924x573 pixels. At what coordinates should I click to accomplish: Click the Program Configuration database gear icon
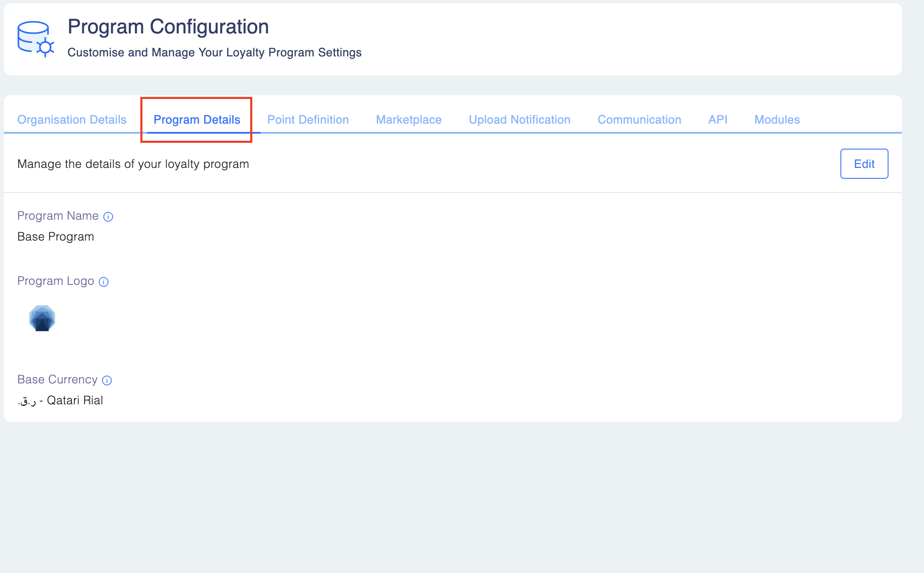click(x=36, y=39)
